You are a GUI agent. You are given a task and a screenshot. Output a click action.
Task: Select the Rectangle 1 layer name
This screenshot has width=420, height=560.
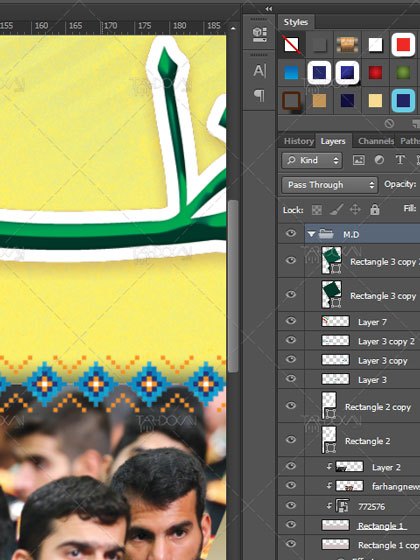click(x=382, y=526)
